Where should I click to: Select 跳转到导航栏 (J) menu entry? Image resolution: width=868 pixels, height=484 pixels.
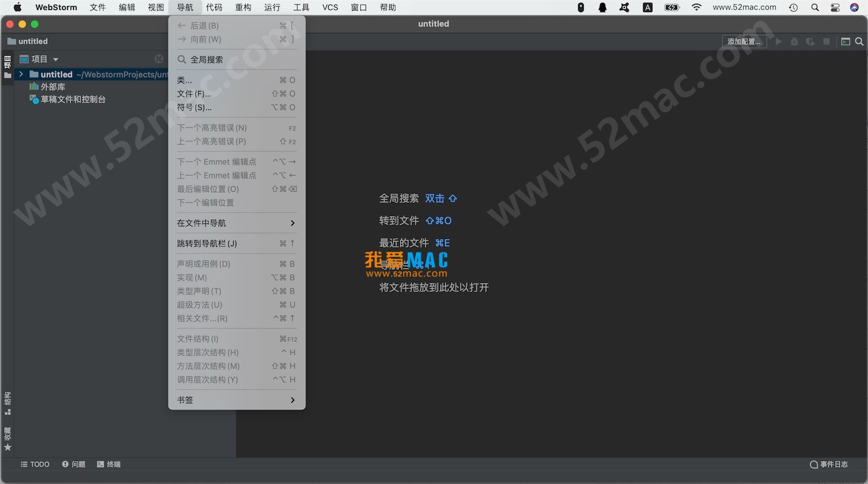(236, 243)
